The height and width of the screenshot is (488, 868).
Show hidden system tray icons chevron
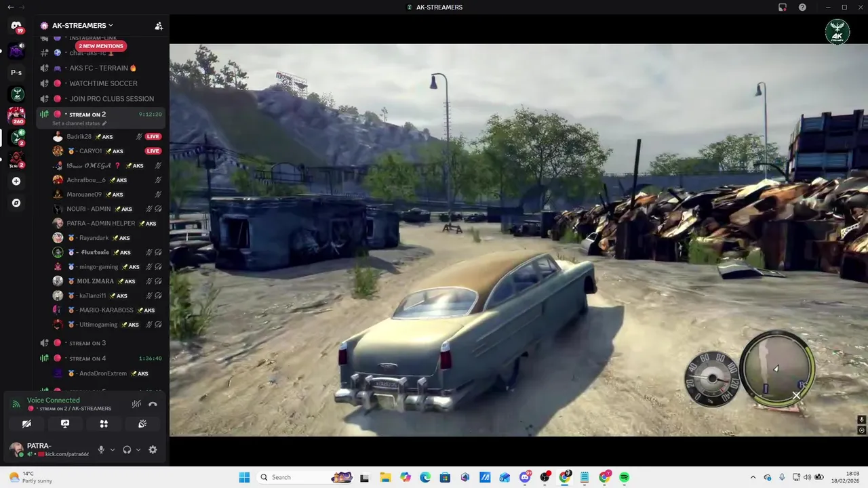click(753, 477)
